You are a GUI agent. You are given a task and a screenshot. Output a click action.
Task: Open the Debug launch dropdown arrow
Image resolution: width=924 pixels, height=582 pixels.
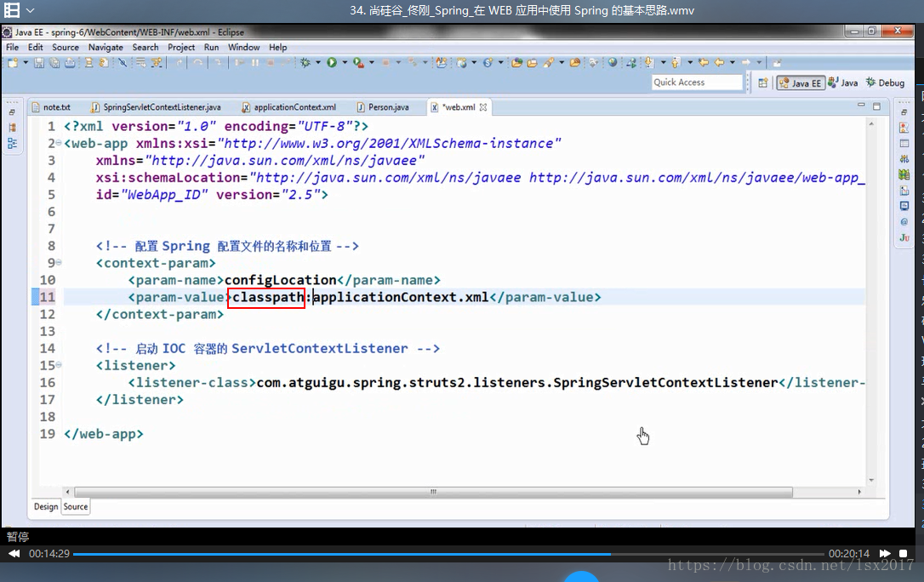318,62
